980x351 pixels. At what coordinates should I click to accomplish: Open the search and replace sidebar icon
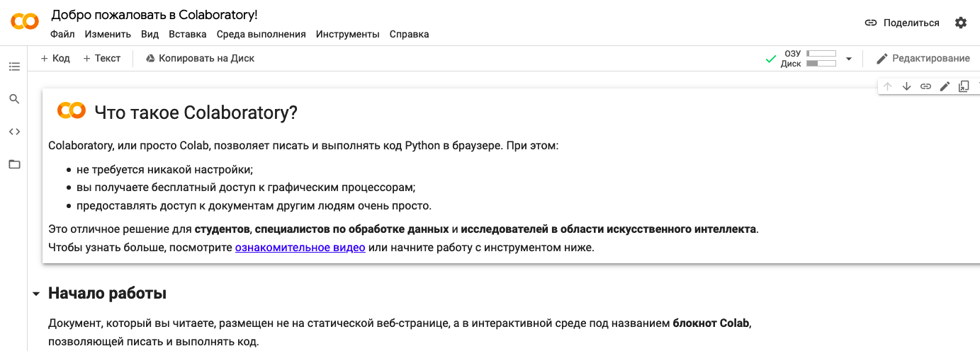click(x=14, y=99)
